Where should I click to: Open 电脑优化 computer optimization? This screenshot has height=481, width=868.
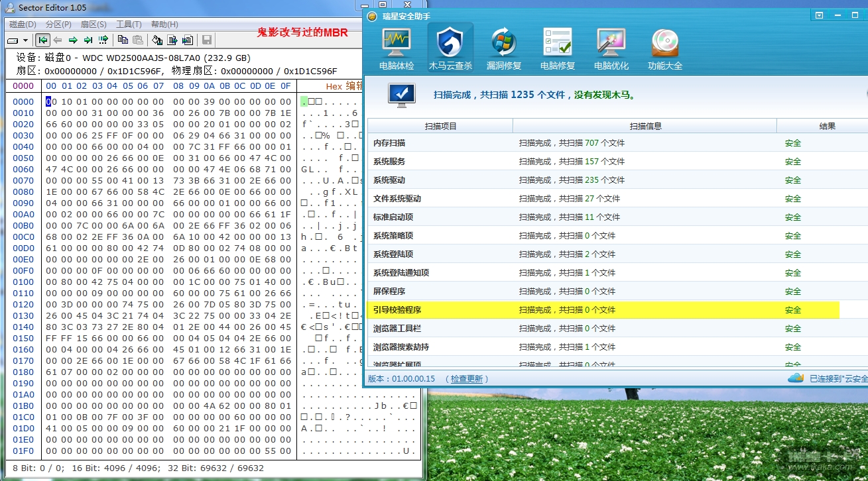611,49
